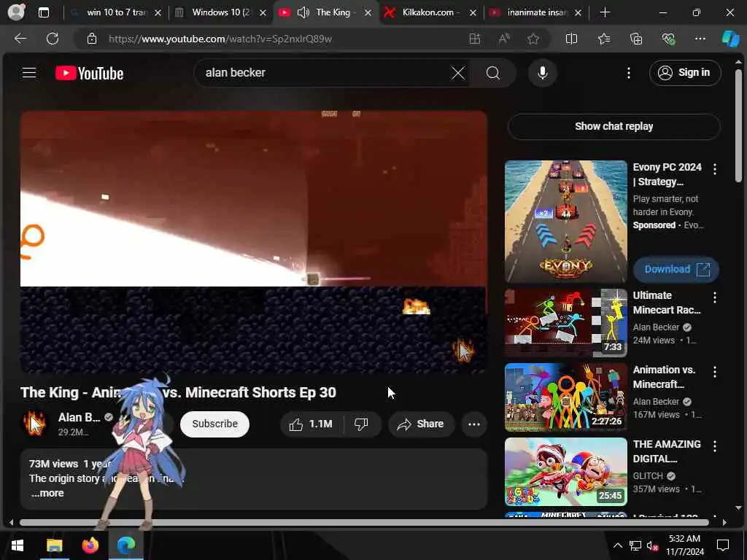Click the video player area
Screen dimensions: 747x560
(253, 242)
